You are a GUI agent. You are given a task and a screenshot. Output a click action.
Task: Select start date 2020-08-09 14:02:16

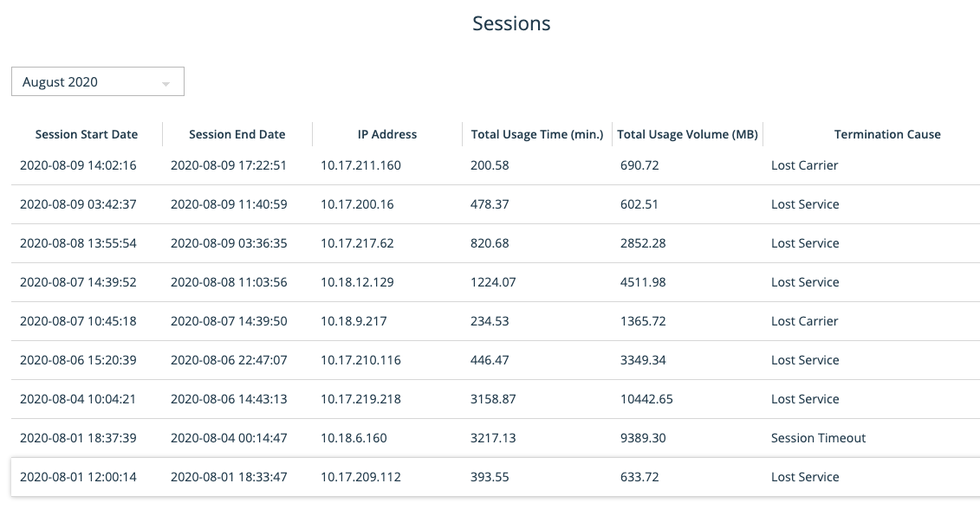pyautogui.click(x=78, y=165)
